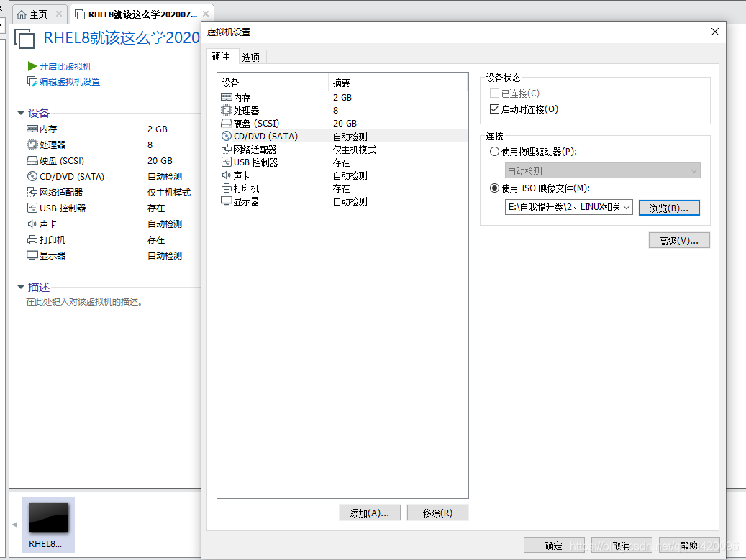Click the large VM icon beside RHEL8 title
Screen dimensions: 746x560
pos(24,39)
